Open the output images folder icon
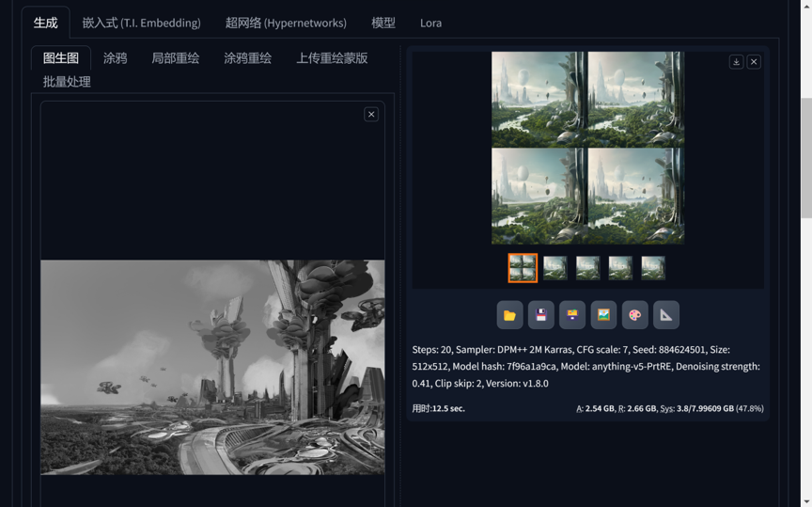Image resolution: width=812 pixels, height=507 pixels. coord(509,315)
